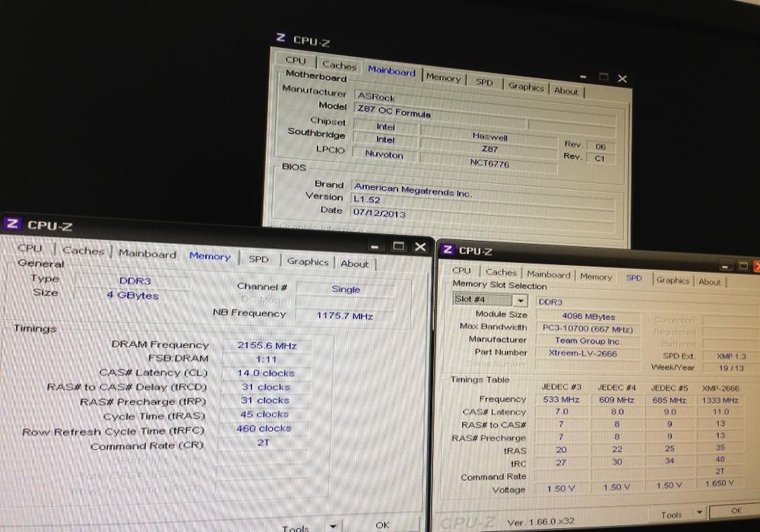Close the Memory CPU-Z window

(x=420, y=247)
